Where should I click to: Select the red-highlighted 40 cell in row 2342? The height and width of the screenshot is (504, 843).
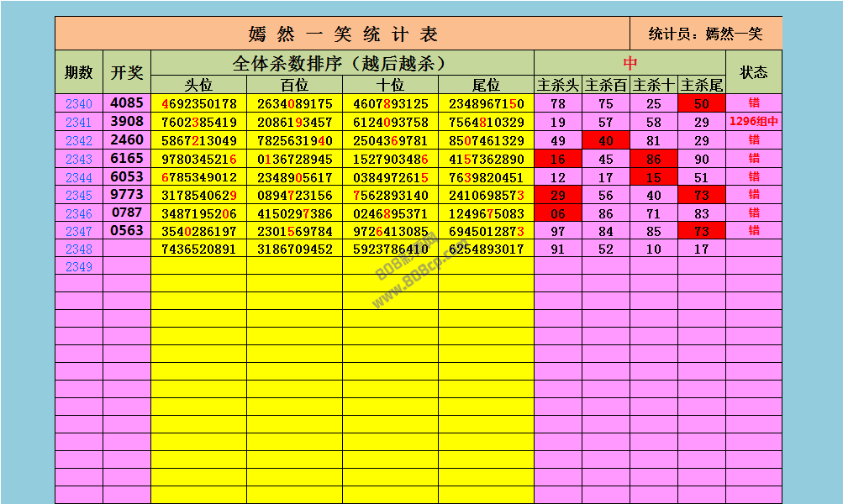pos(606,140)
